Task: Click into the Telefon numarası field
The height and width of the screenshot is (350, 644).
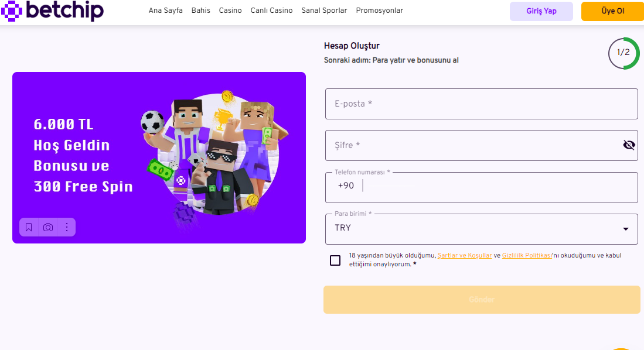Action: 481,187
